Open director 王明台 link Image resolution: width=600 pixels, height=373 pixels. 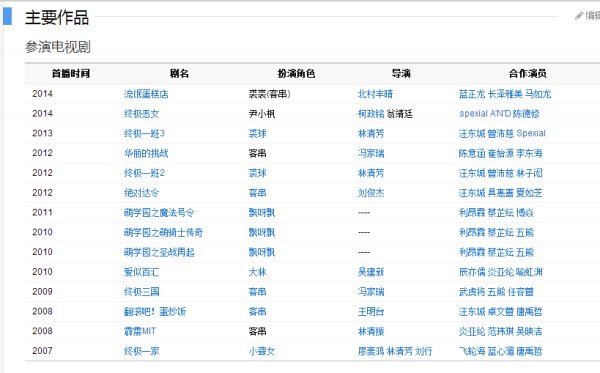click(x=371, y=311)
